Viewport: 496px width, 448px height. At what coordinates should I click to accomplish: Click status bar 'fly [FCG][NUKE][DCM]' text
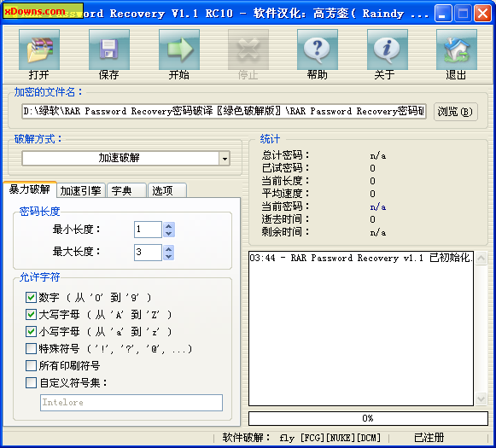330,438
